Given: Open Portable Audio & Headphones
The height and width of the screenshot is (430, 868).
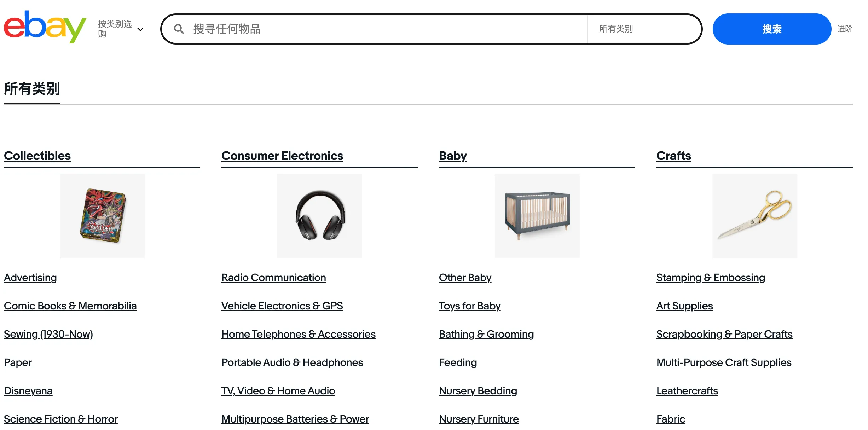Looking at the screenshot, I should [292, 362].
